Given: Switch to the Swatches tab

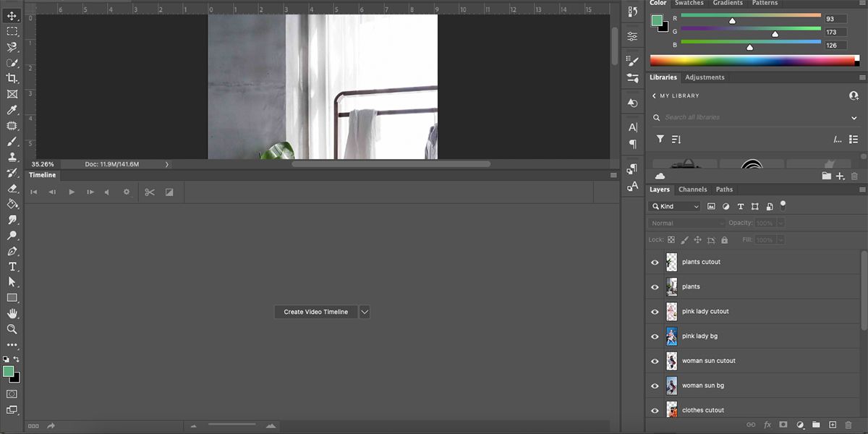Looking at the screenshot, I should 689,3.
